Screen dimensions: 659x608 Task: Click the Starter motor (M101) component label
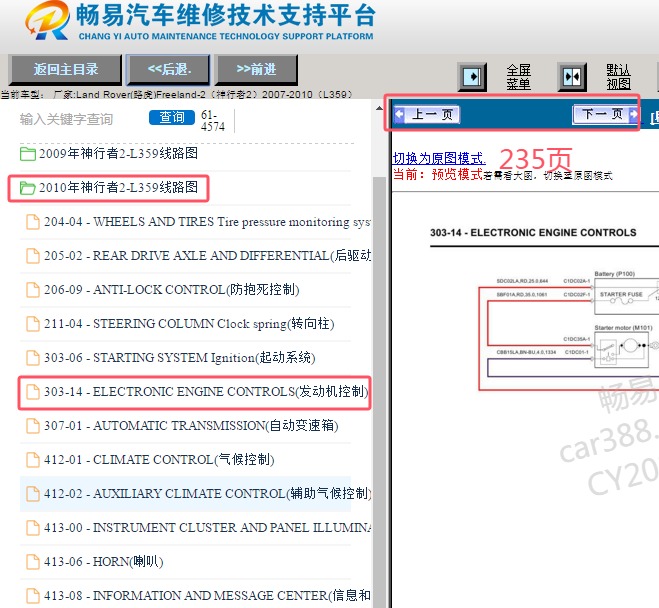[x=623, y=328]
